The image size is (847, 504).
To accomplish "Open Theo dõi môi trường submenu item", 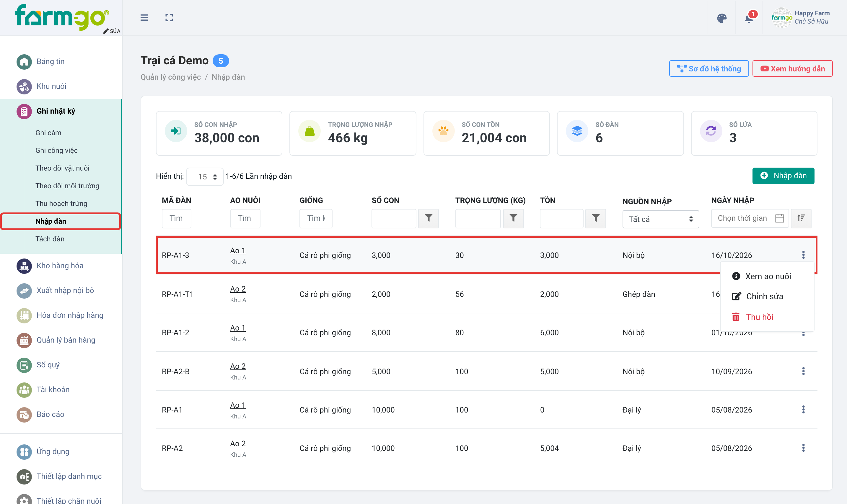I will pos(67,186).
